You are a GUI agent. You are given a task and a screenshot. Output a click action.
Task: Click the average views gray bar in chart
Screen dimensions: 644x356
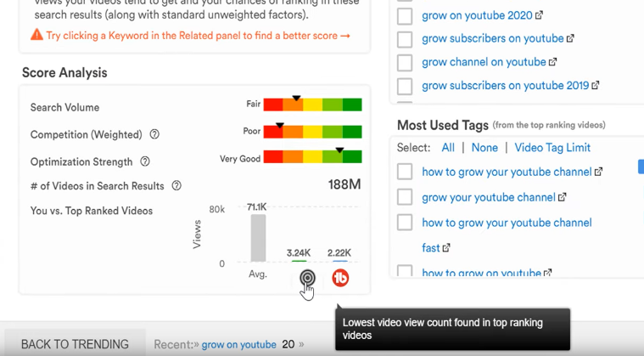(x=258, y=238)
